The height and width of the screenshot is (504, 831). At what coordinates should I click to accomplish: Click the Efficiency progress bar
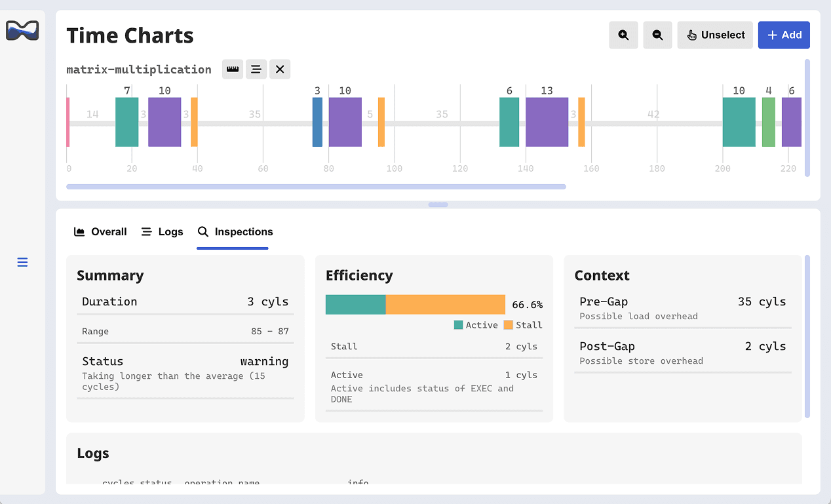point(415,304)
